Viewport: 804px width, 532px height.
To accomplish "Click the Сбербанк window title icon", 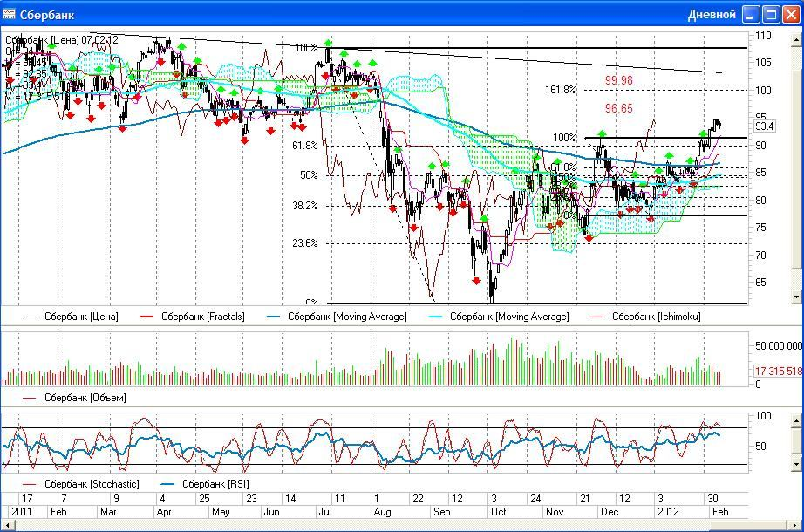I will [x=9, y=14].
